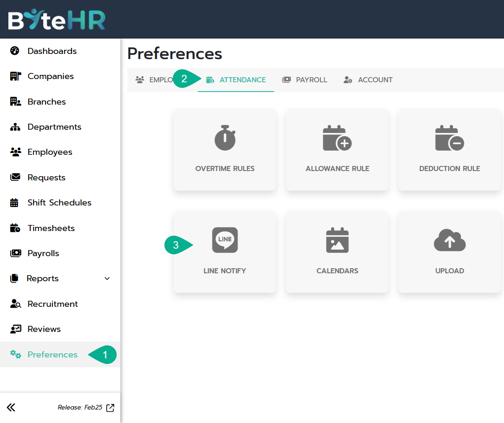
Task: Click the Reviews icon in sidebar
Action: [15, 329]
